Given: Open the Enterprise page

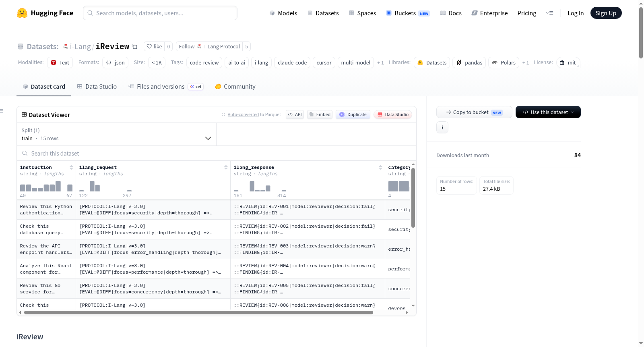Looking at the screenshot, I should [489, 13].
